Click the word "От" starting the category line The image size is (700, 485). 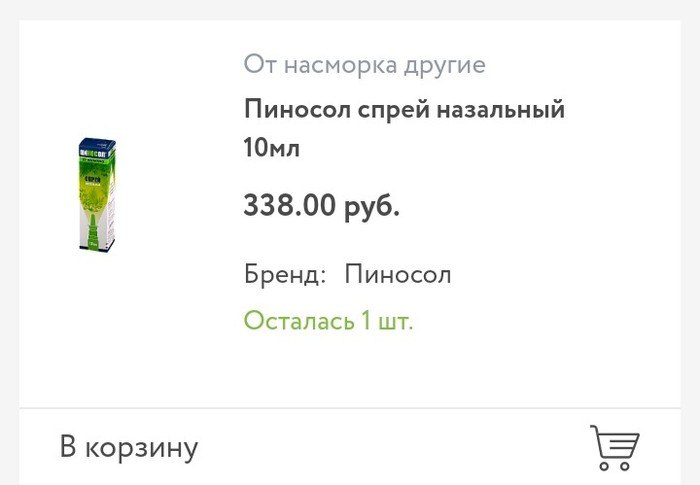259,66
